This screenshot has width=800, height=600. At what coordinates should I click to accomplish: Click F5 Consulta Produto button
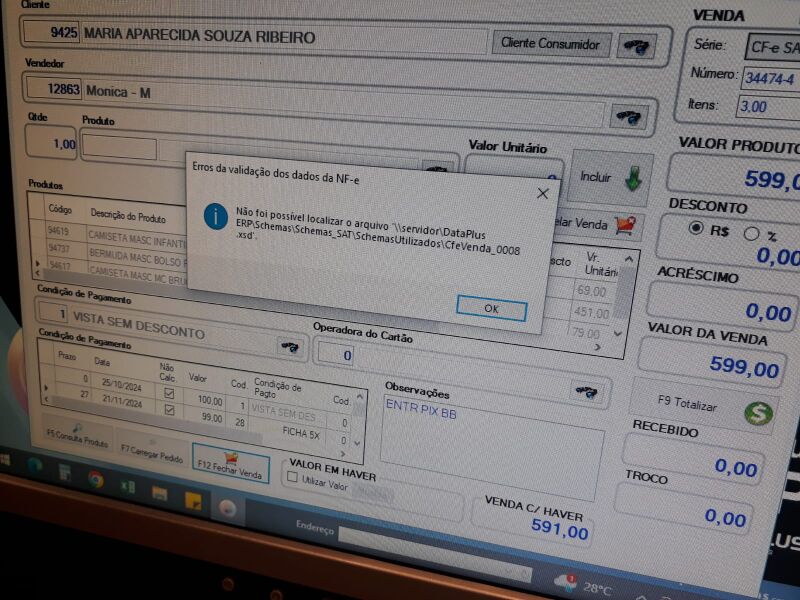[77, 436]
